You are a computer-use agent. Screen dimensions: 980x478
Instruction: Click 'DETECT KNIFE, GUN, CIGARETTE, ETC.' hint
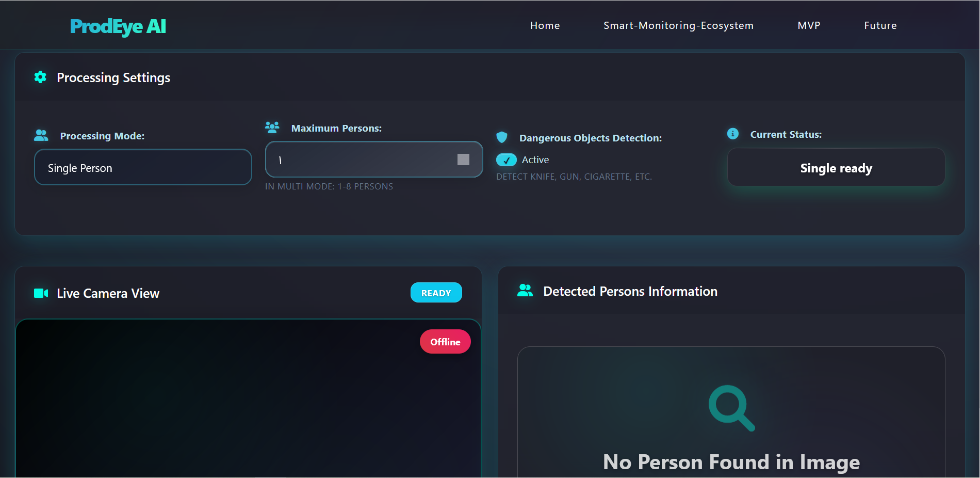click(x=574, y=177)
